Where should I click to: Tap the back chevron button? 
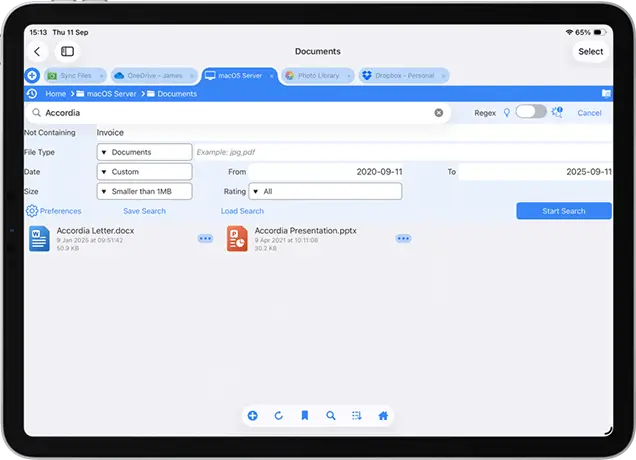pyautogui.click(x=37, y=52)
